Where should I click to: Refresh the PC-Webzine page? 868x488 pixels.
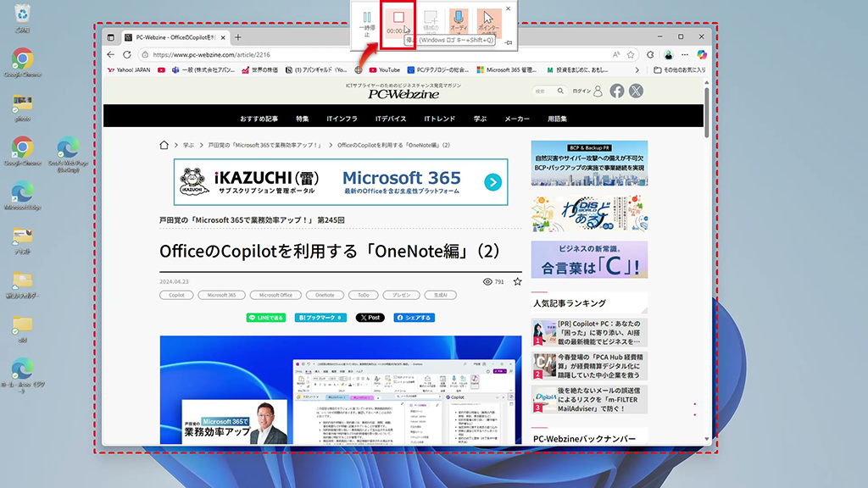127,55
